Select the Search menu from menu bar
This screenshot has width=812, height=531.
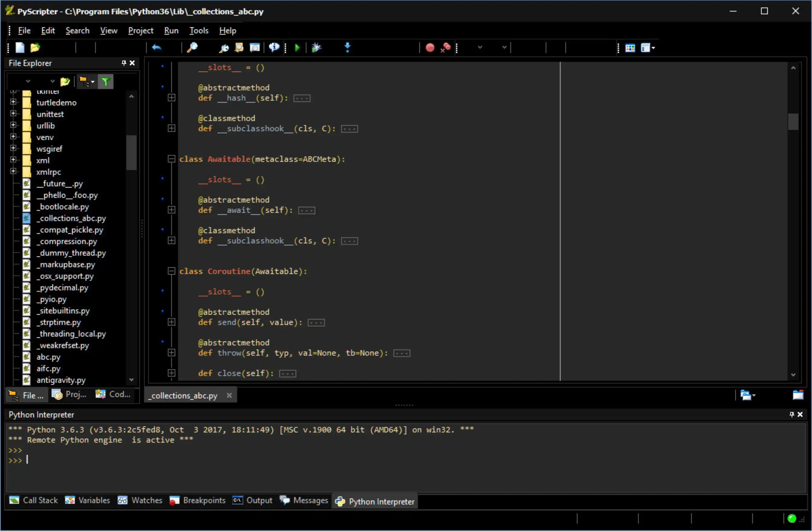(x=78, y=31)
